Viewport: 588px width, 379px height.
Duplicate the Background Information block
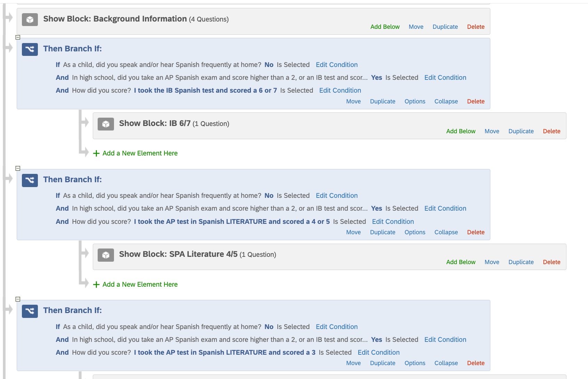click(x=445, y=27)
